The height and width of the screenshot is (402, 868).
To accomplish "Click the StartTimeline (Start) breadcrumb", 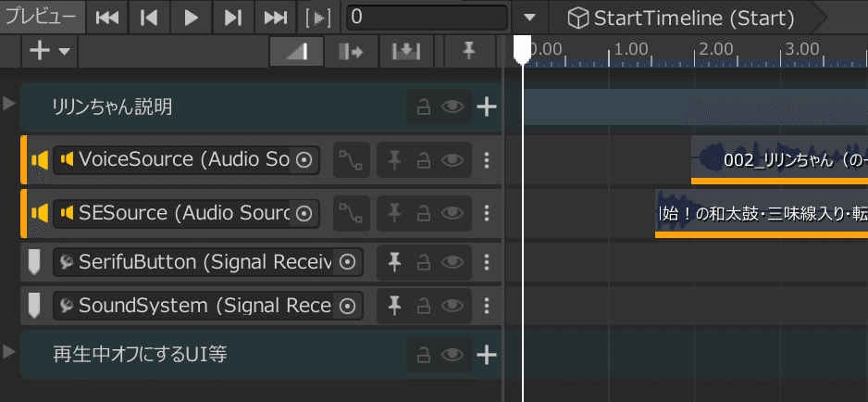I will point(682,18).
